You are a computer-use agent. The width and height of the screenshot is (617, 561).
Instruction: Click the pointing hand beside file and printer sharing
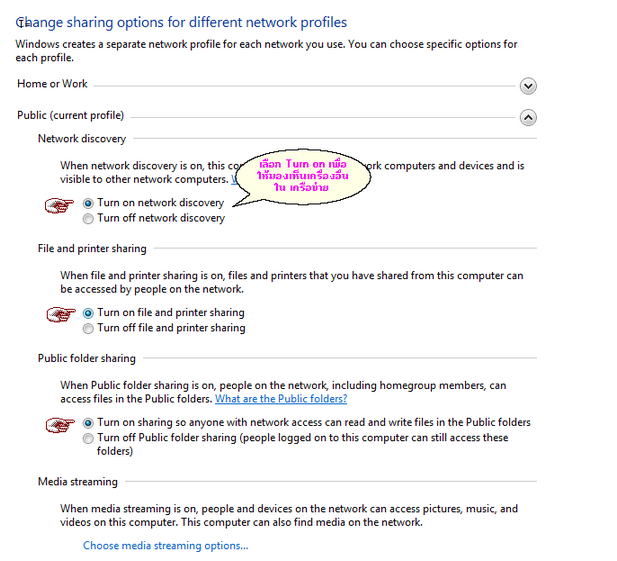[x=61, y=314]
